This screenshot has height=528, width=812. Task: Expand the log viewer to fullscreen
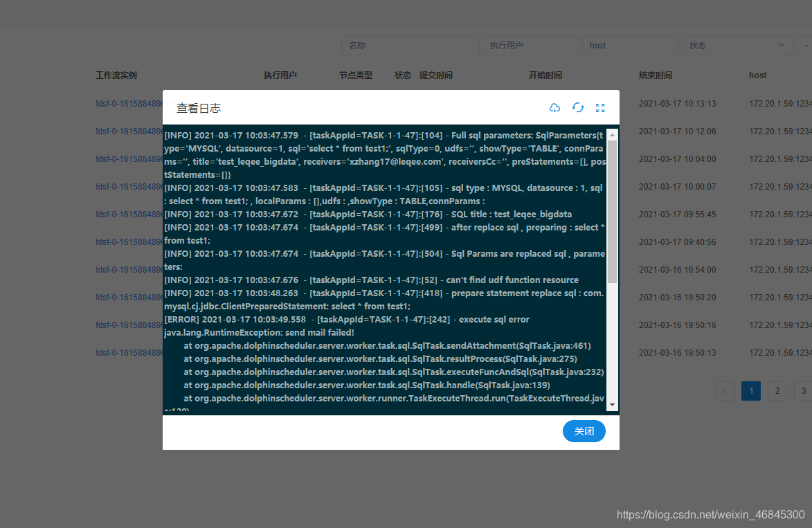click(x=600, y=107)
